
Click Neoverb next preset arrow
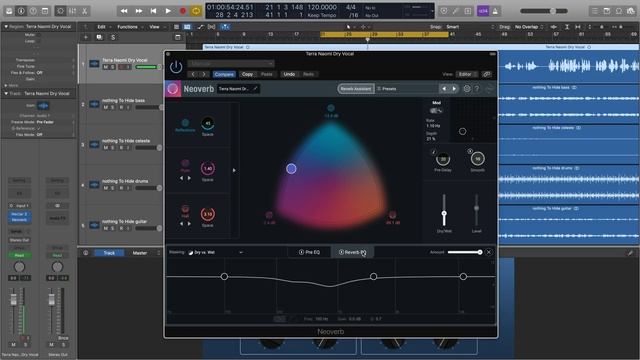pos(454,89)
